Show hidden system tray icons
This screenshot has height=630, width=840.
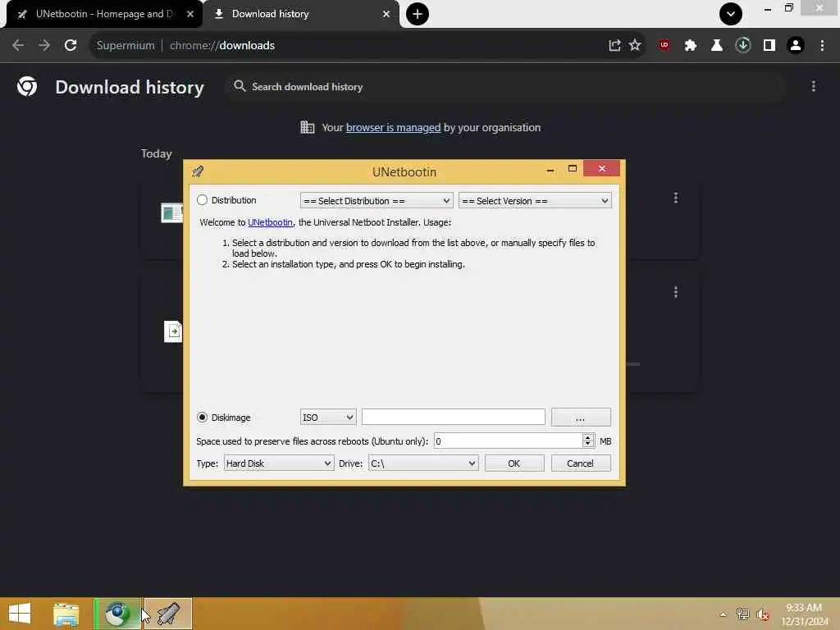724,614
